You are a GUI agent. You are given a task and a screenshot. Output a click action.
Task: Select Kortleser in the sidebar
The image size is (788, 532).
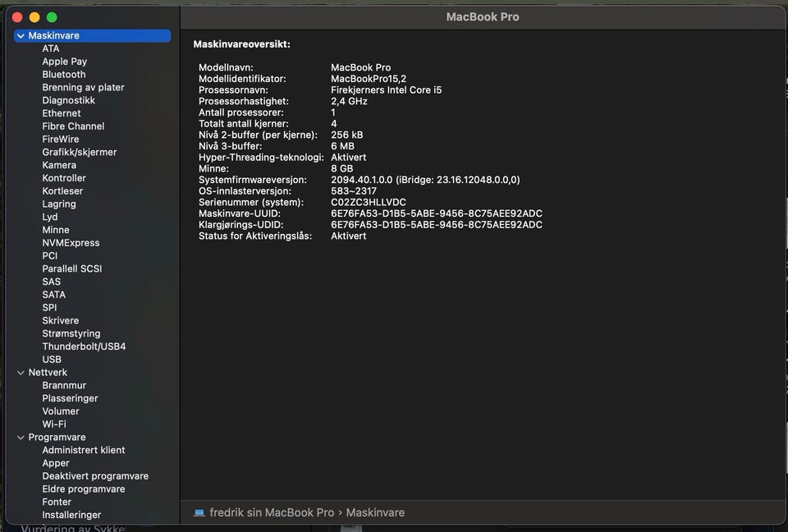click(62, 191)
